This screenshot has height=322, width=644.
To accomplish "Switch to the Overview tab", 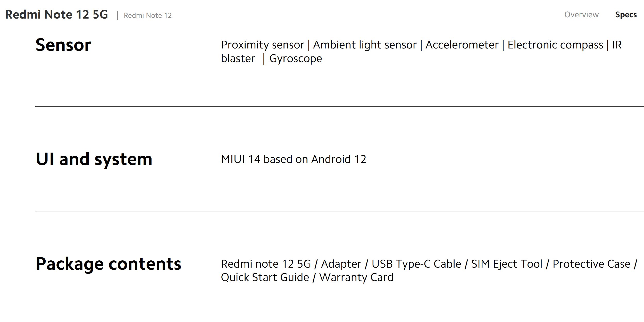I will (x=581, y=14).
